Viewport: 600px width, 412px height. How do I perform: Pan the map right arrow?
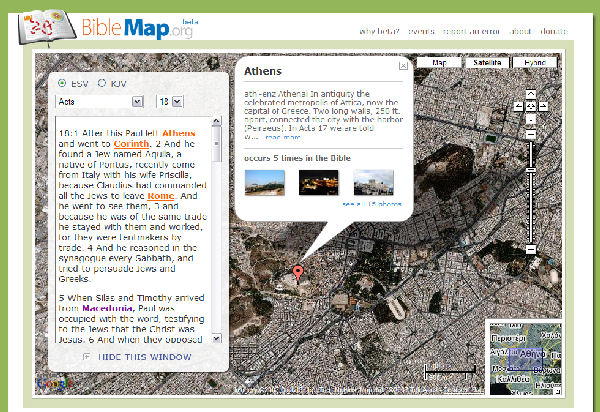543,106
